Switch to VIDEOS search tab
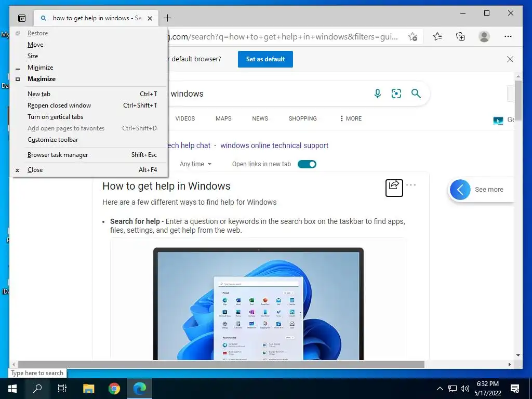This screenshot has width=532, height=399. coord(185,118)
